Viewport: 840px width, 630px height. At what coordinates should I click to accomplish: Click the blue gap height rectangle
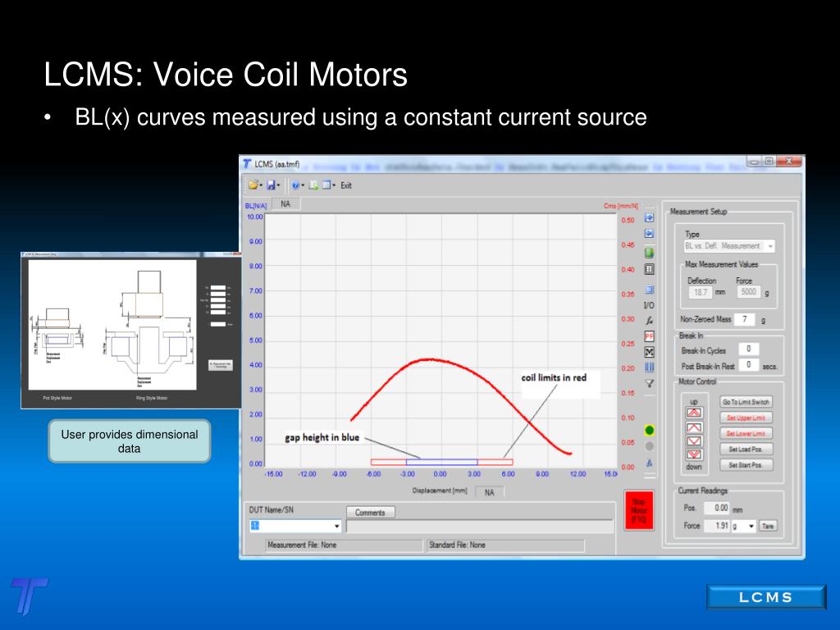tap(442, 462)
